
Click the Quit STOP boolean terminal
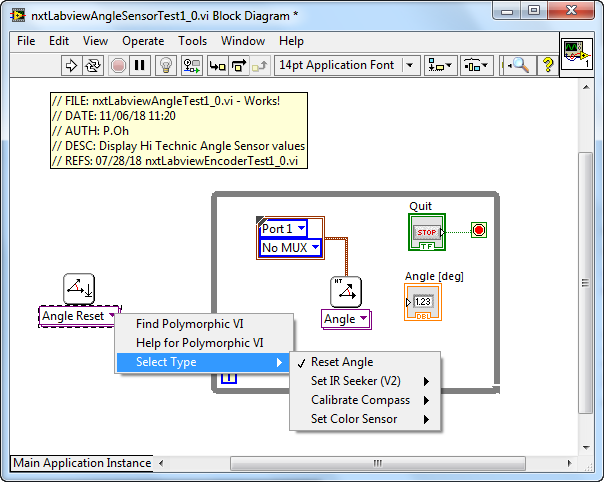click(427, 232)
